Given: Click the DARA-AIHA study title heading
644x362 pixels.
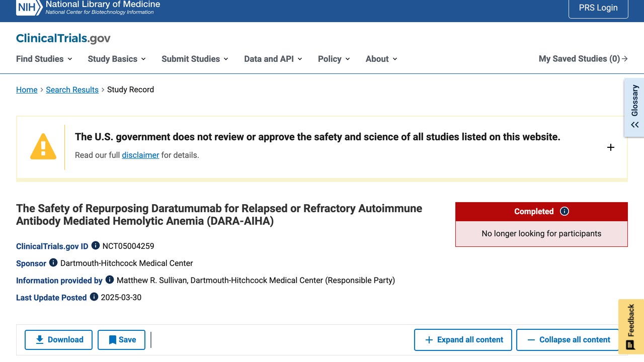Looking at the screenshot, I should pyautogui.click(x=219, y=215).
